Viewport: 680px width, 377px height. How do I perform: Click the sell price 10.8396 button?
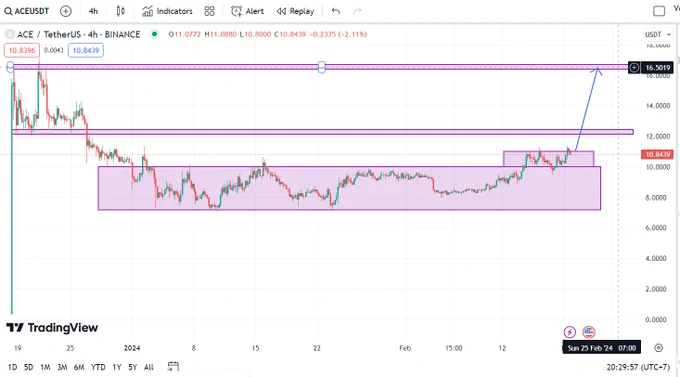tap(22, 50)
